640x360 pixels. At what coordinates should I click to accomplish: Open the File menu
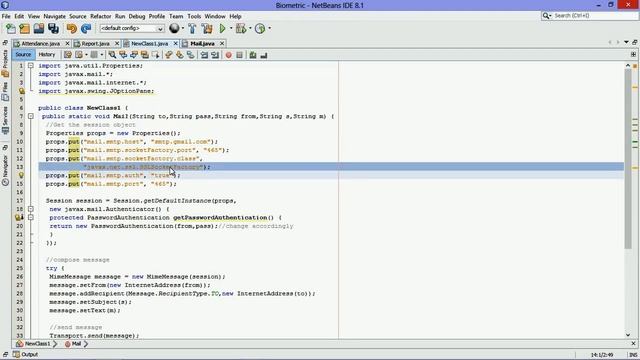coord(6,16)
